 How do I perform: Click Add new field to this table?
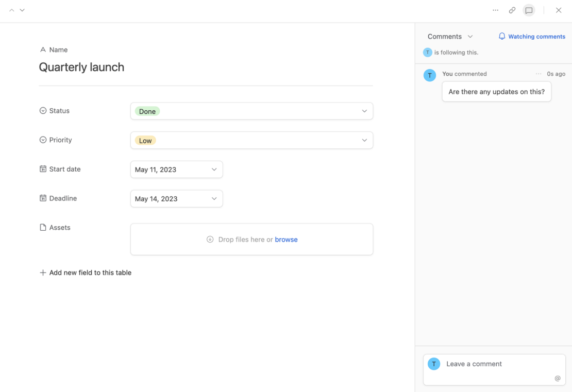point(86,272)
